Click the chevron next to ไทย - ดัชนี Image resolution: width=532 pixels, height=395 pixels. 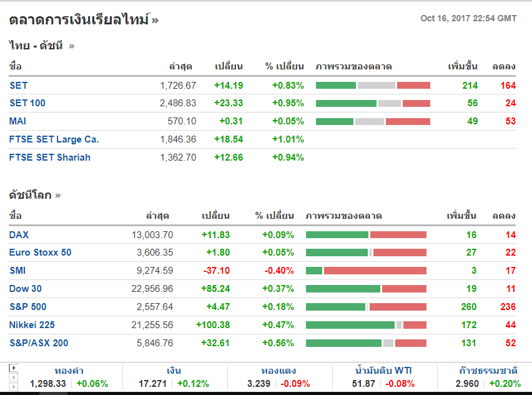pos(71,46)
